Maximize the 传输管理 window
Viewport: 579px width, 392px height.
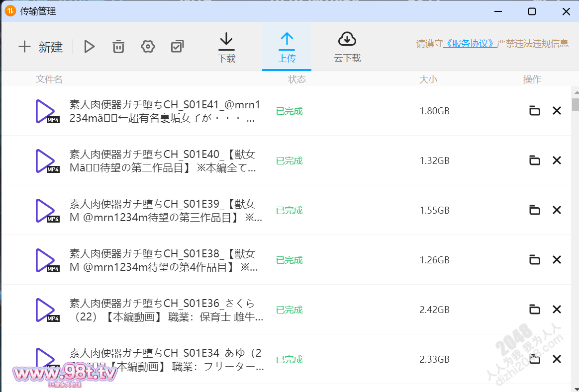532,11
